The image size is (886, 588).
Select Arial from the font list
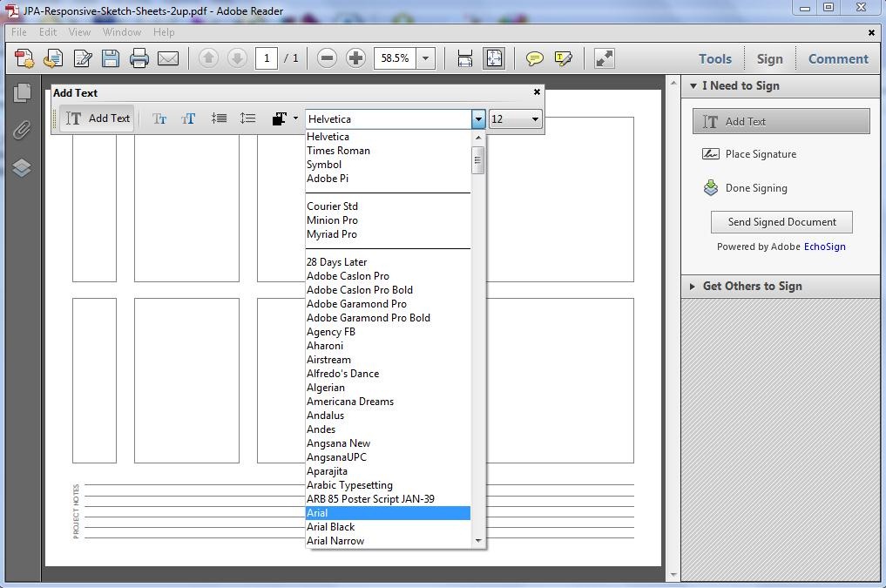click(388, 513)
